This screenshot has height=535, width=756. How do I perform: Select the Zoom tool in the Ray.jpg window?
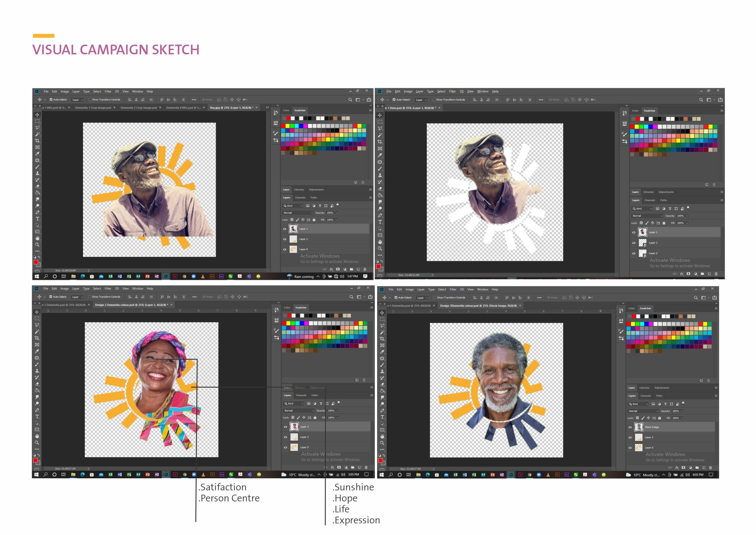click(37, 245)
